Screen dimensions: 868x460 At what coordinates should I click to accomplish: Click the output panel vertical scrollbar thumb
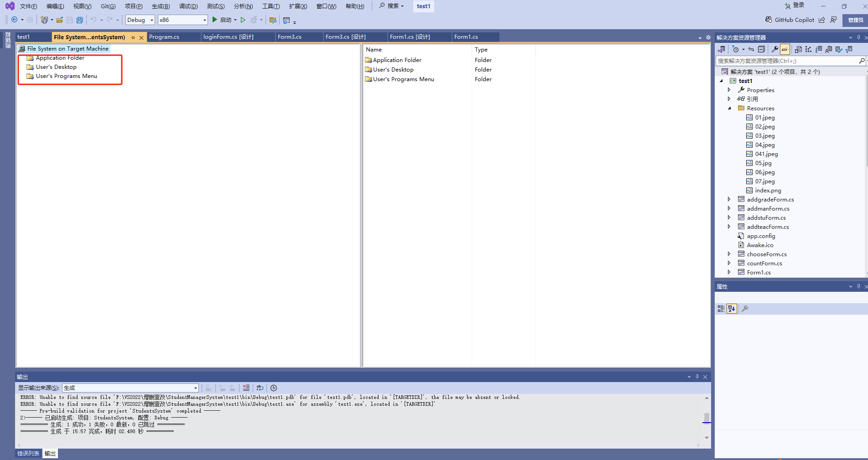pyautogui.click(x=707, y=418)
